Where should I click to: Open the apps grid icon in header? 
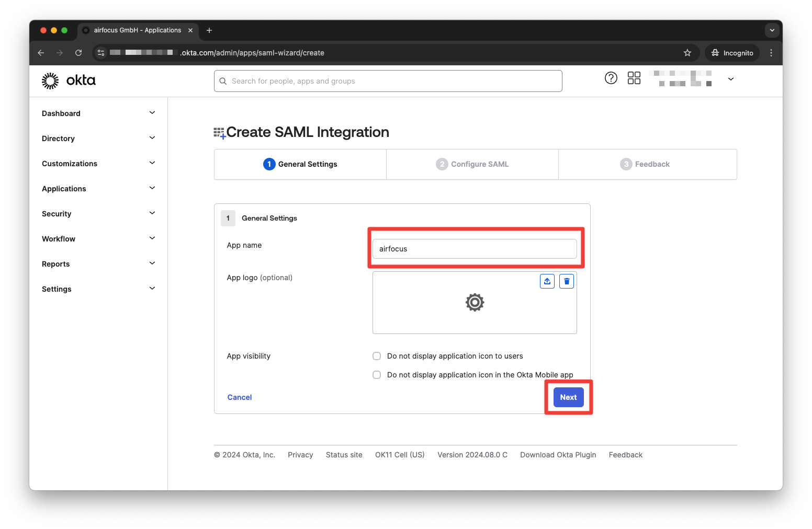coord(634,78)
